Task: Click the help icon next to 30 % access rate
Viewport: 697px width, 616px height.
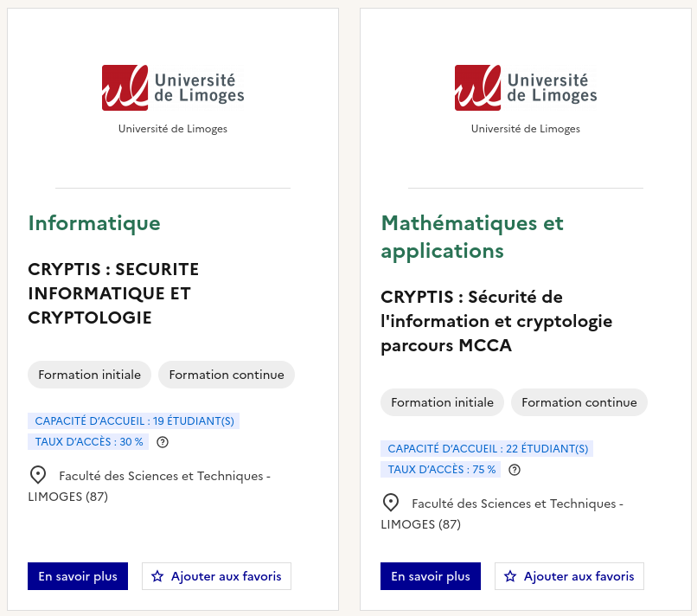Action: pyautogui.click(x=163, y=442)
